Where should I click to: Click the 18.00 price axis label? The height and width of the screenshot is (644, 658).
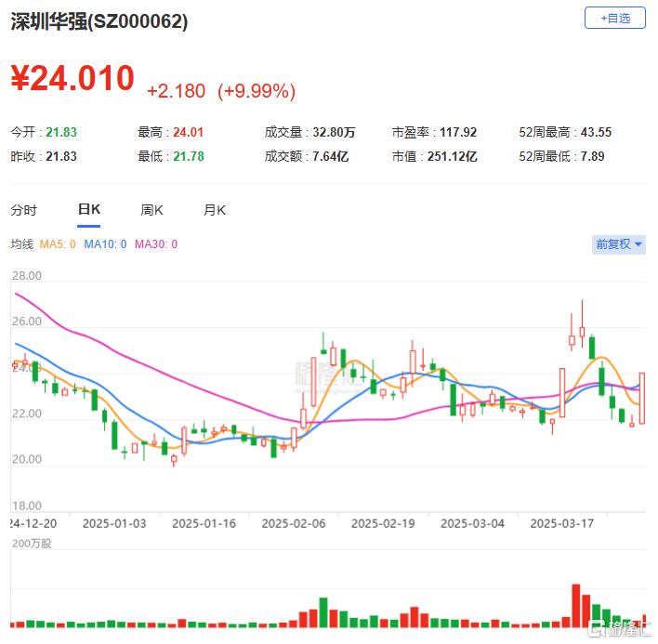pyautogui.click(x=27, y=506)
